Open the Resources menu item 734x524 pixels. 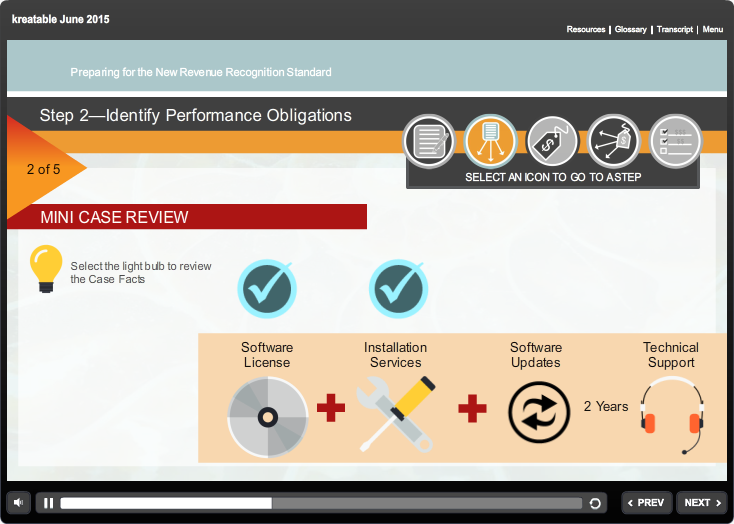(x=585, y=30)
